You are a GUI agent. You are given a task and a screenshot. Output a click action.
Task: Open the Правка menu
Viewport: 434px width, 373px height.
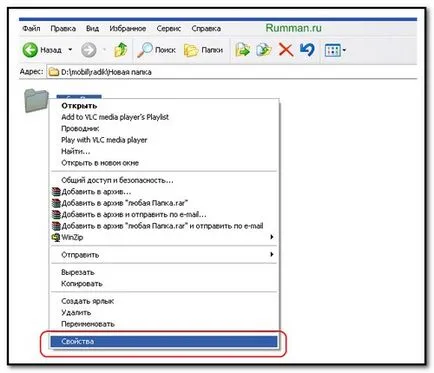pyautogui.click(x=63, y=29)
